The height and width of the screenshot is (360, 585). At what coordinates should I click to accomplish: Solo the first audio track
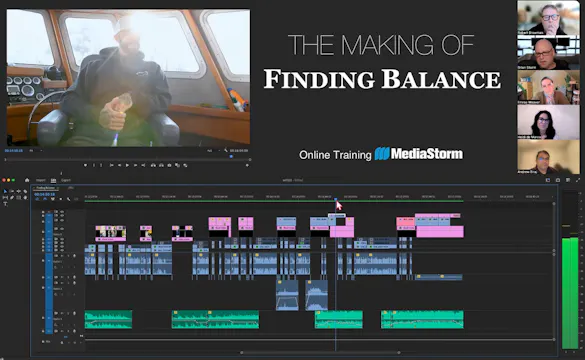pos(68,256)
